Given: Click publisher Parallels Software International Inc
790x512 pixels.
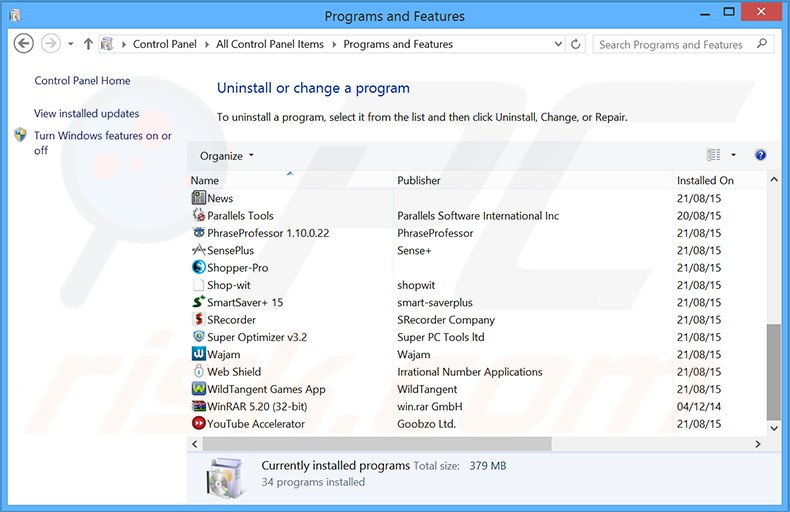Looking at the screenshot, I should (478, 216).
